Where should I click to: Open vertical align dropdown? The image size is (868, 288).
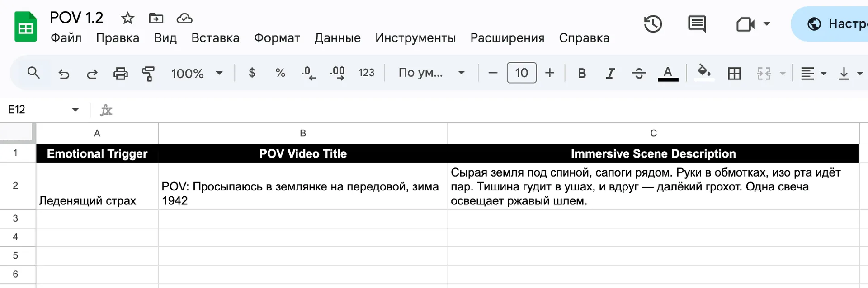(x=850, y=73)
